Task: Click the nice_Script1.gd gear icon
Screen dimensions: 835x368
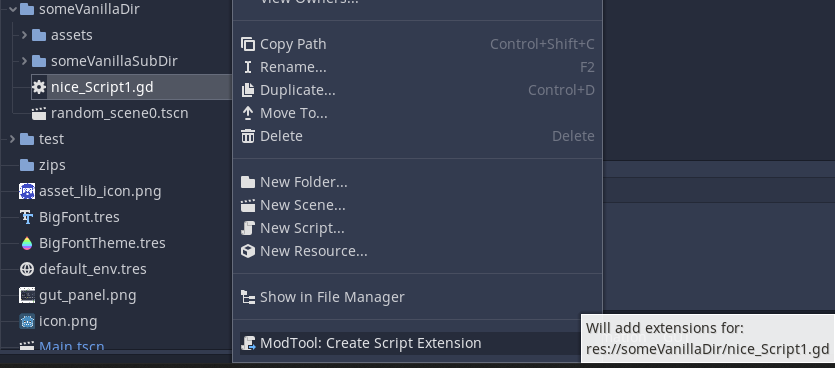Action: 39,87
